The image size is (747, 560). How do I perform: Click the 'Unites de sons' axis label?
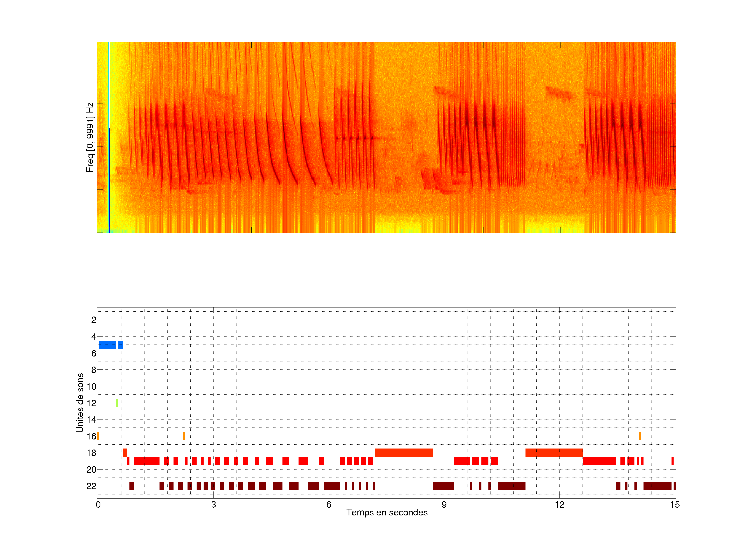80,403
